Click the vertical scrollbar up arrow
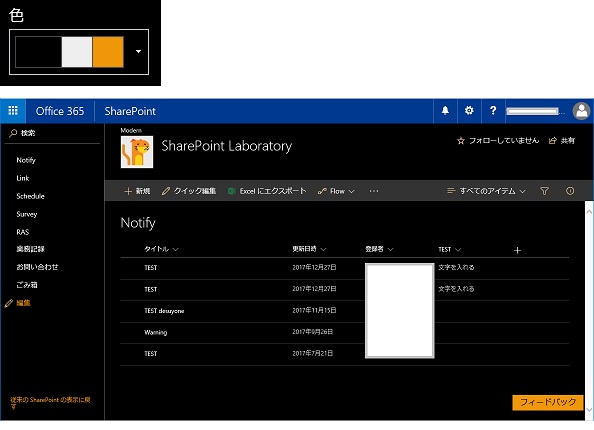 tap(589, 212)
